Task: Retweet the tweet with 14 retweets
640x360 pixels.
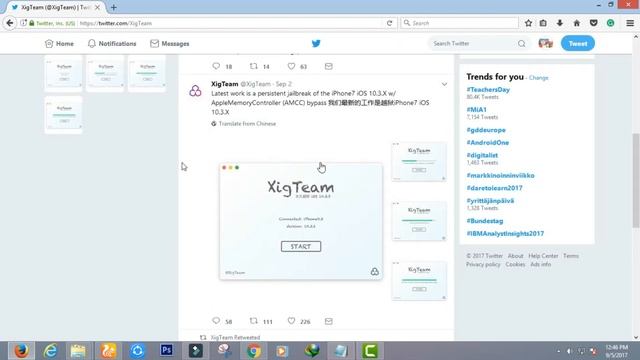Action: click(x=253, y=66)
